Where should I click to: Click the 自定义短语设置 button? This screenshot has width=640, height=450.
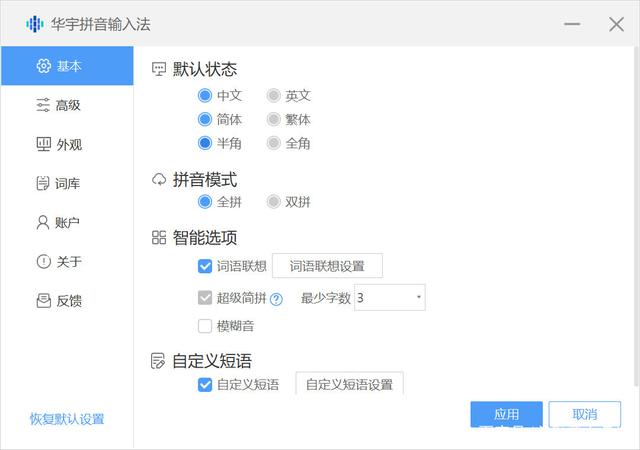tap(349, 383)
